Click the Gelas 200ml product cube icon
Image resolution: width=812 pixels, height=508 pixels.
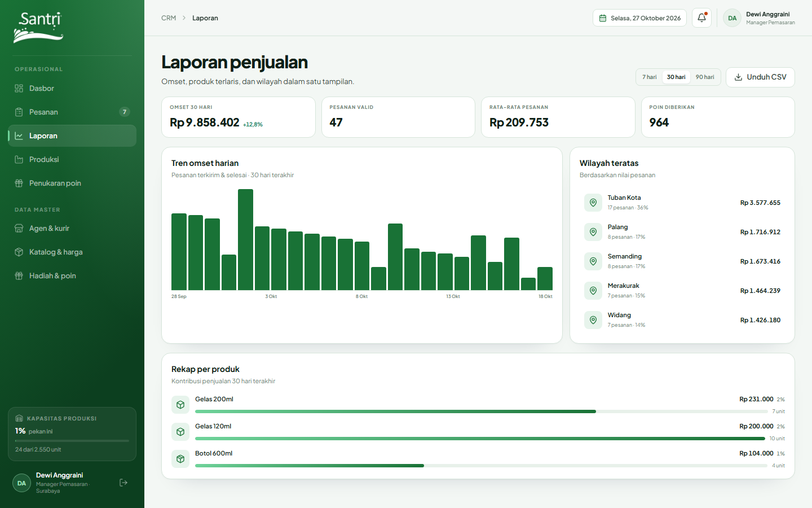point(180,405)
